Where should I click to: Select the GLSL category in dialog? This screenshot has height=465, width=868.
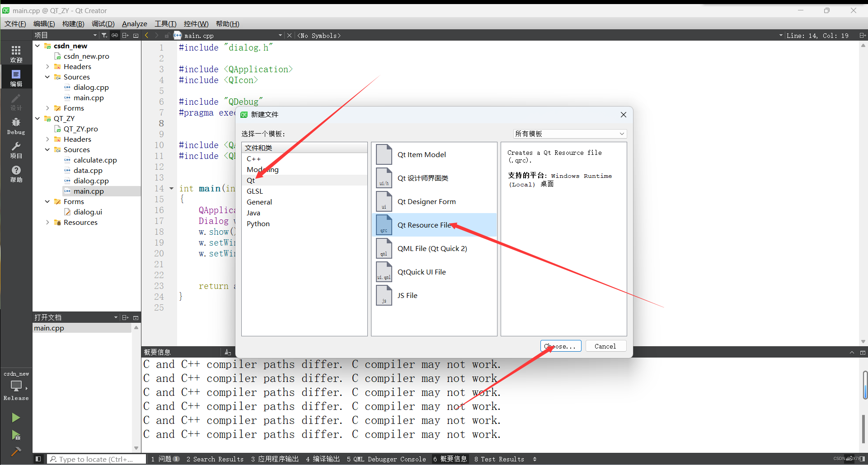coord(305,191)
